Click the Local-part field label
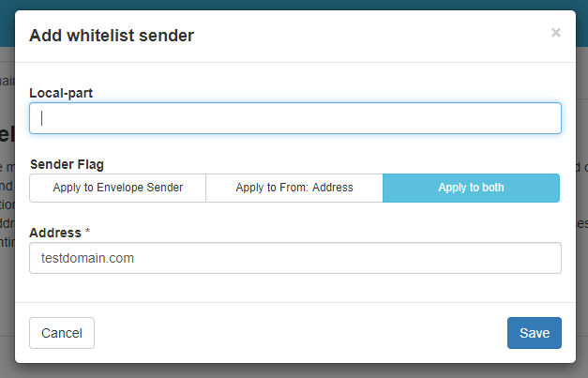The width and height of the screenshot is (588, 378). click(61, 93)
